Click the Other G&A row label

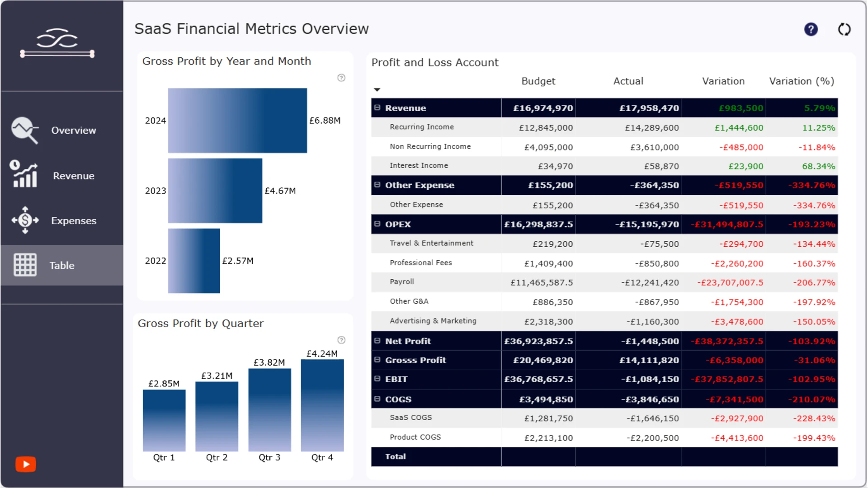point(409,301)
